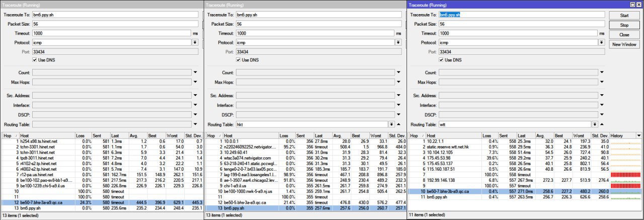Click the Close button below Stop

click(x=624, y=35)
